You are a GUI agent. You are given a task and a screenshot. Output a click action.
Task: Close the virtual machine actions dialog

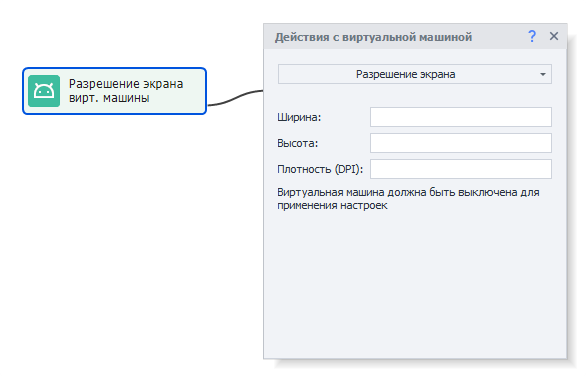coord(554,36)
